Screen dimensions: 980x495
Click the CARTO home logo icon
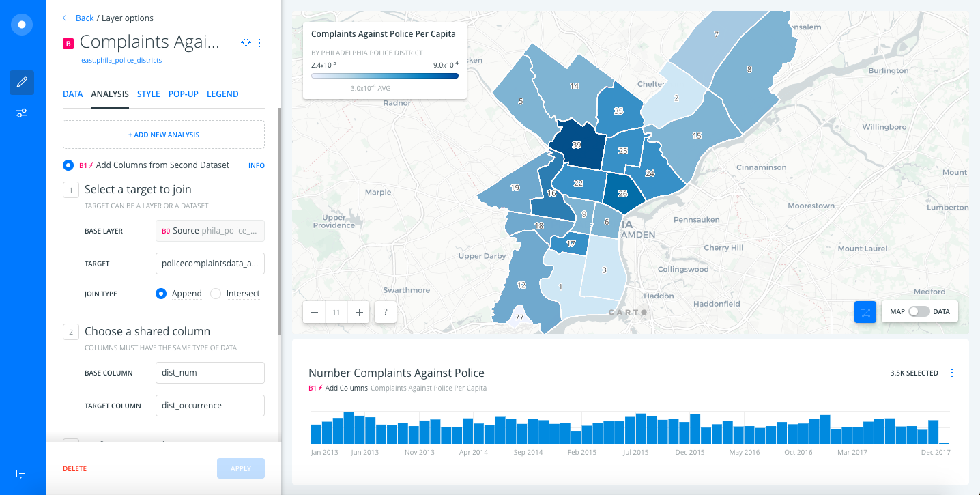[22, 25]
